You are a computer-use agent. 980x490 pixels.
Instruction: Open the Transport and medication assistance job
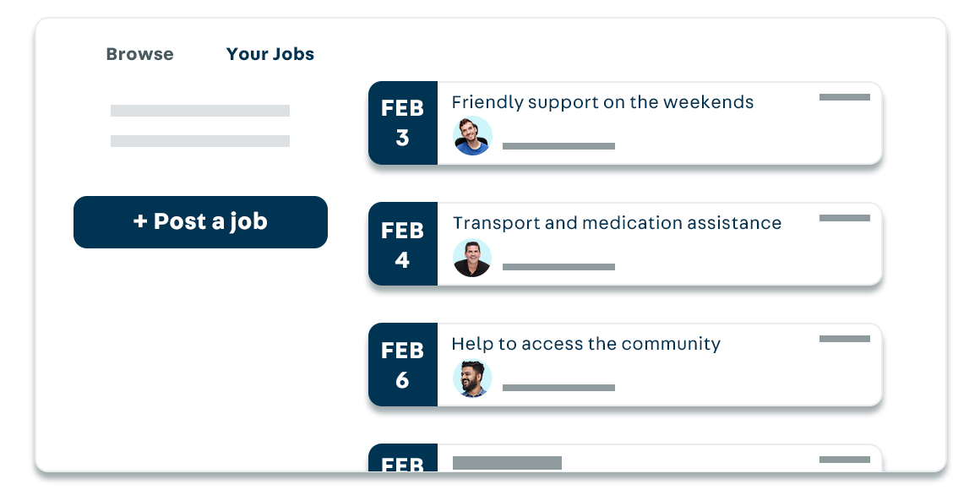pyautogui.click(x=617, y=223)
